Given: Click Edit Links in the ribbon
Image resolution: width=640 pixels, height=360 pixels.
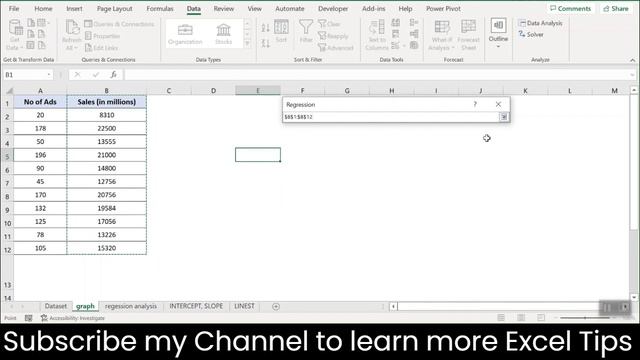Looking at the screenshot, I should point(101,48).
